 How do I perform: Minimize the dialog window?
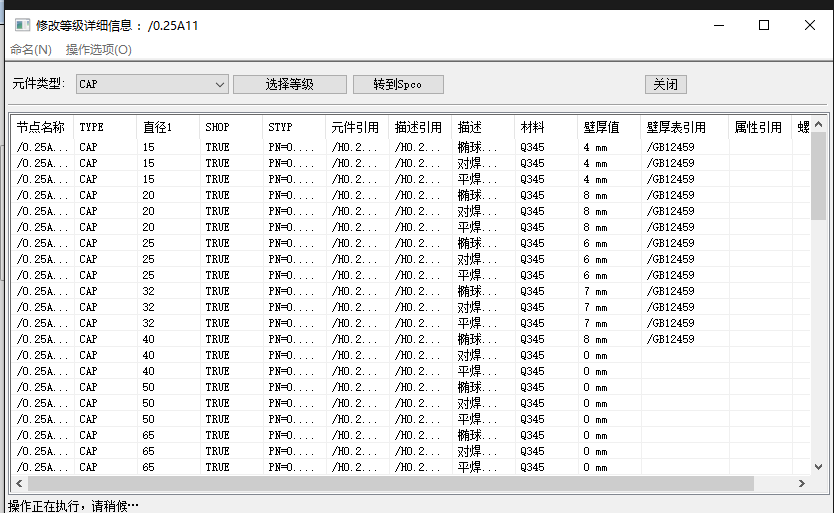718,25
